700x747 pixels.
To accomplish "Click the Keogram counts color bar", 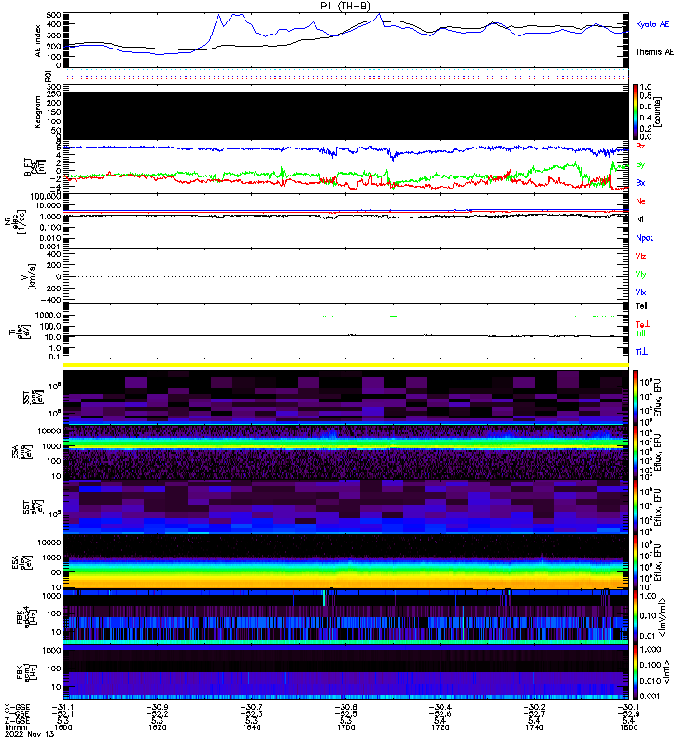I will (x=636, y=112).
